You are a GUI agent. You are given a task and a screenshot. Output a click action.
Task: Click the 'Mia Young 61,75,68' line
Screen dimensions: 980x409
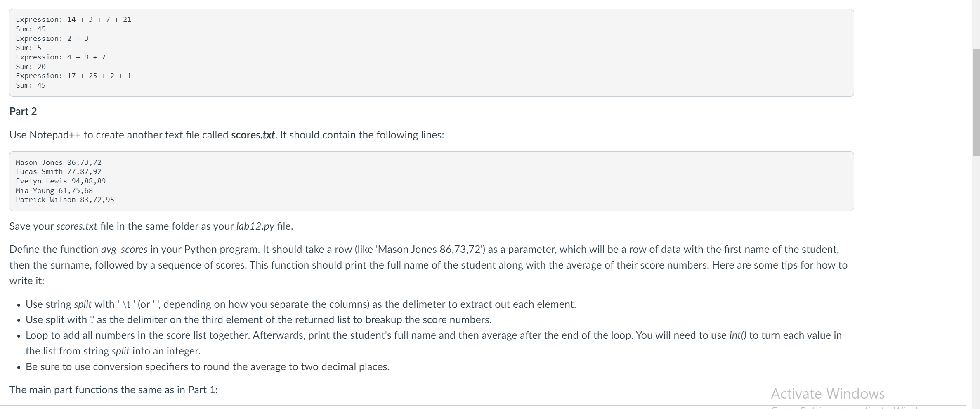click(54, 190)
